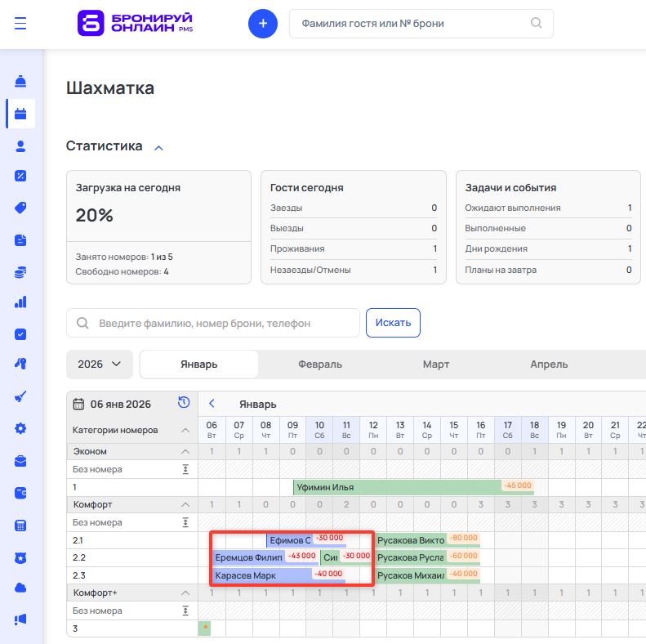The image size is (646, 644).
Task: Open the reception bell section in sidebar
Action: tap(20, 82)
